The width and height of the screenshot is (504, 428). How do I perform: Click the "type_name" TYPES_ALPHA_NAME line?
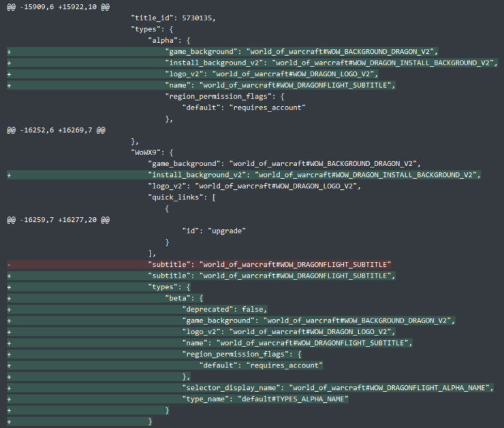point(266,399)
